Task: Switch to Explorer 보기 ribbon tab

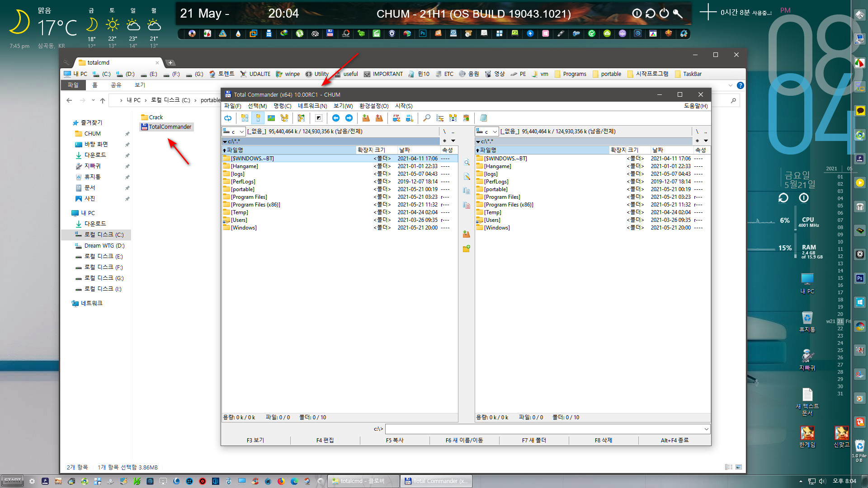Action: tap(140, 85)
